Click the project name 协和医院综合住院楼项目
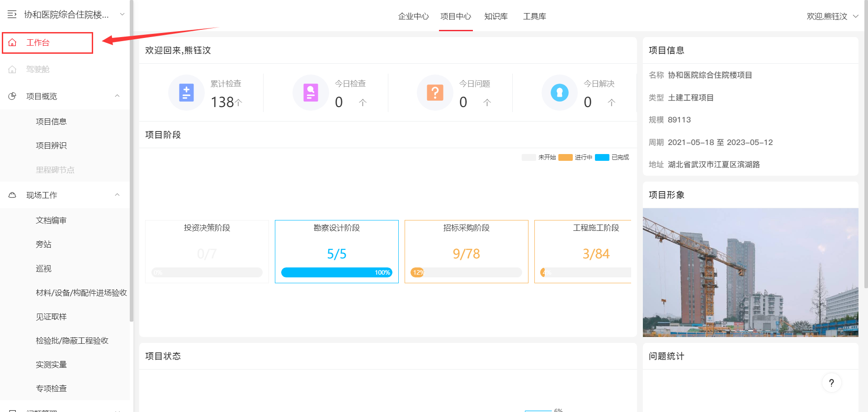The width and height of the screenshot is (868, 412). (710, 75)
